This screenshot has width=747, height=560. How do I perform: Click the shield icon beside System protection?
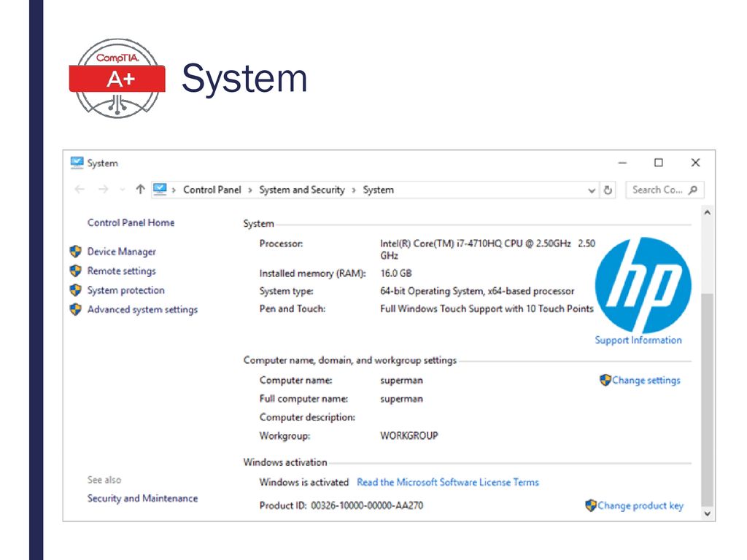coord(75,290)
